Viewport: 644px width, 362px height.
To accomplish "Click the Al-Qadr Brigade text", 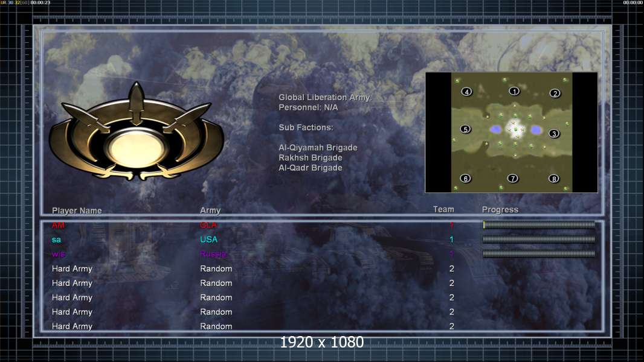I will coord(310,168).
